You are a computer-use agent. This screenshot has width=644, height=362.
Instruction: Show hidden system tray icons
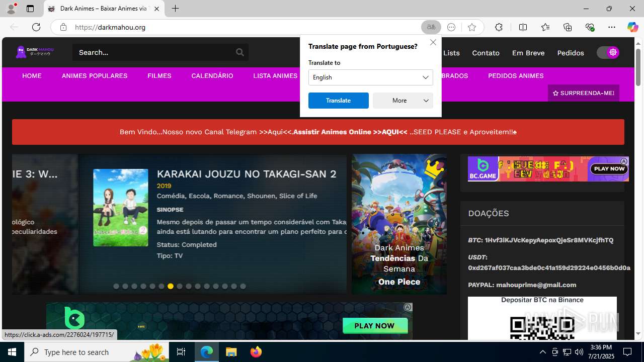point(542,352)
